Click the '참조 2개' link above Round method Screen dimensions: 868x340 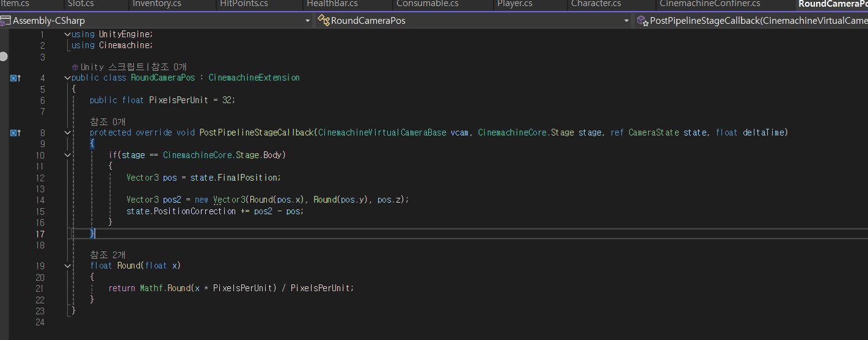coord(108,255)
